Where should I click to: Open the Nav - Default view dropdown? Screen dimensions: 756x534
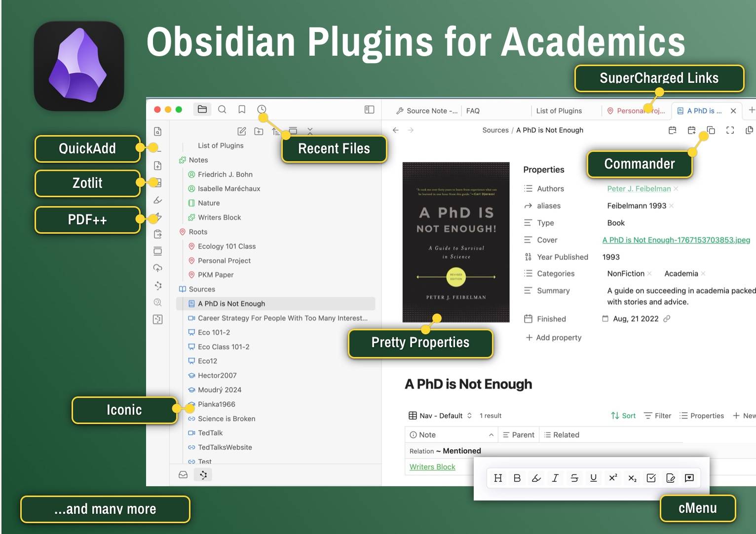(x=440, y=416)
